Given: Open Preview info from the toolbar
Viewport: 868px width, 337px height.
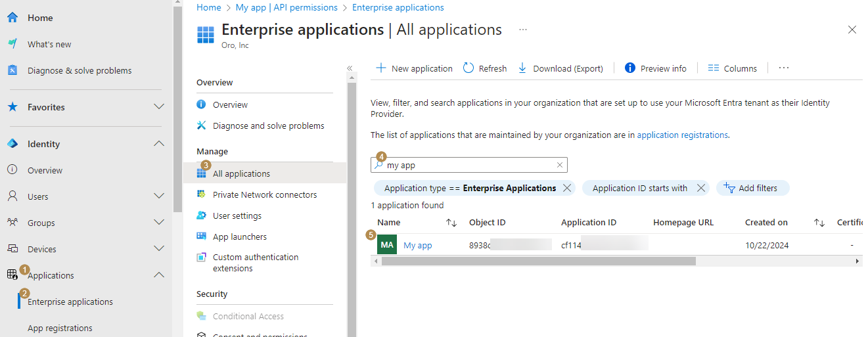Looking at the screenshot, I should point(655,68).
